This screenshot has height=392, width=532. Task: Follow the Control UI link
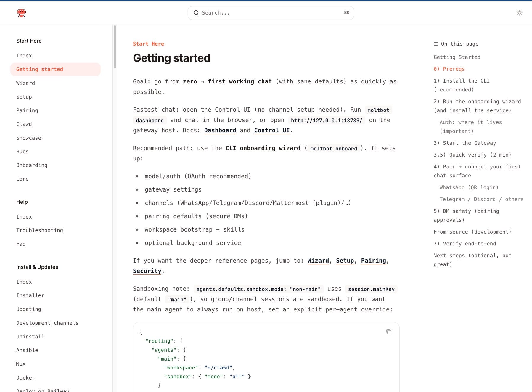click(272, 130)
